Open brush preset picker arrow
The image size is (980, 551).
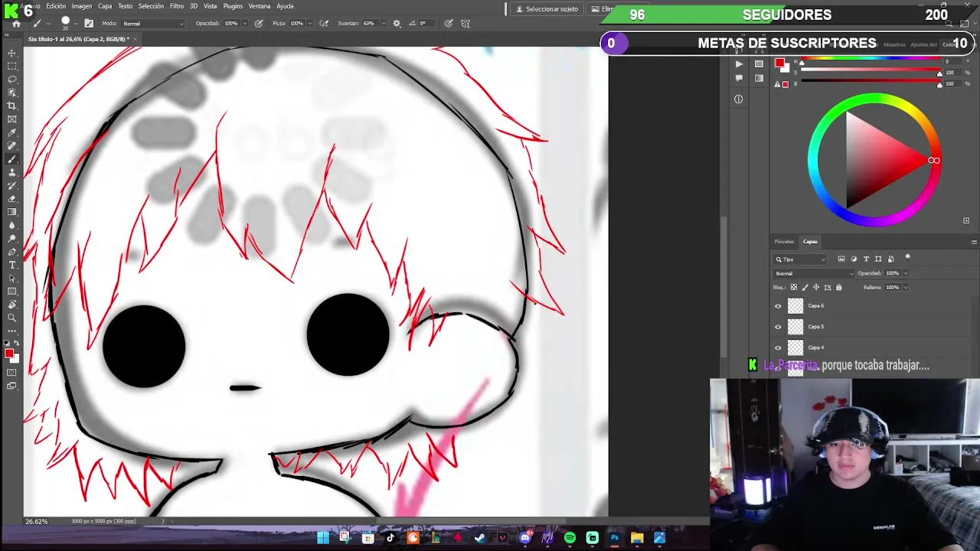75,24
